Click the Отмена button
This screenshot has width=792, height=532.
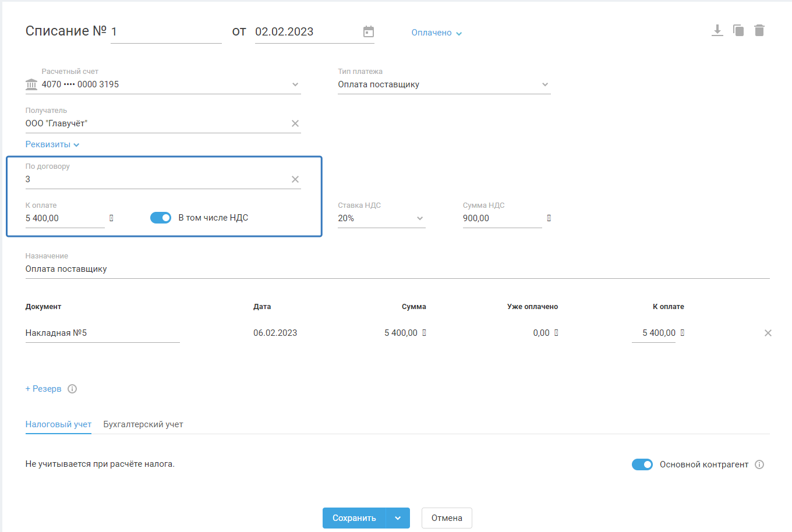coord(447,518)
